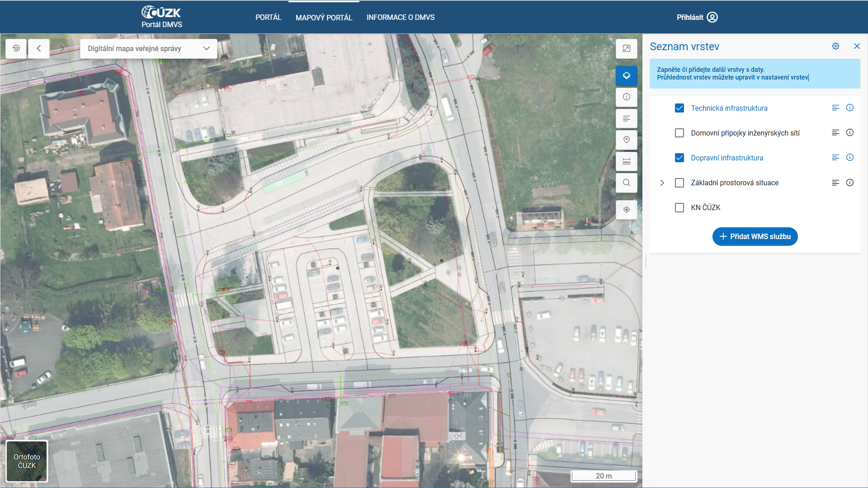868x488 pixels.
Task: Open legend for Dopravní infrastruktura layer
Action: click(x=835, y=157)
